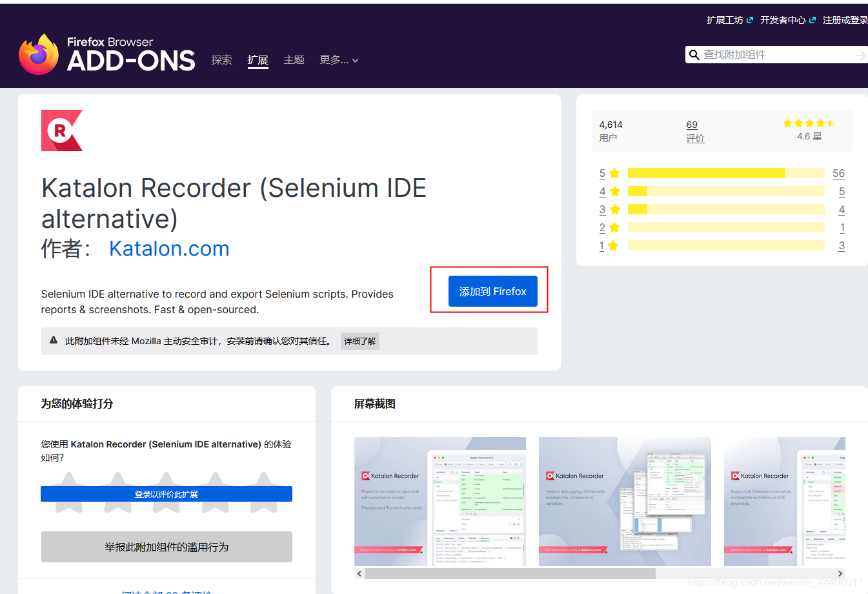Open second Katalon Recorder screenshot thumbnail
868x594 pixels.
click(x=625, y=502)
